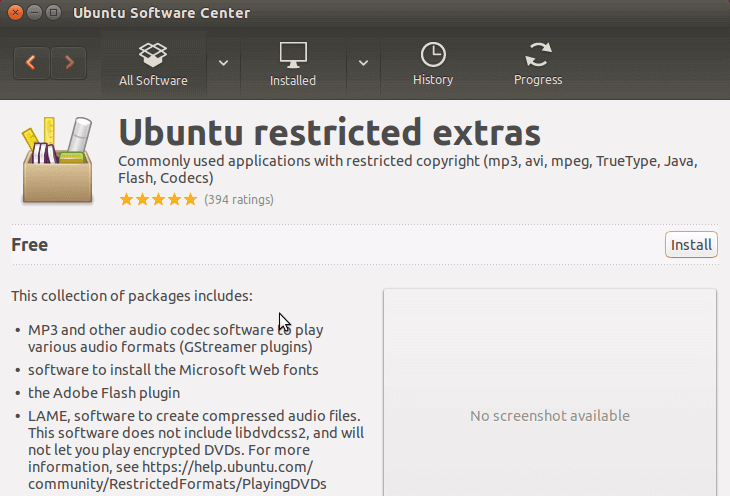Open the History view
The image size is (730, 496).
(x=433, y=64)
